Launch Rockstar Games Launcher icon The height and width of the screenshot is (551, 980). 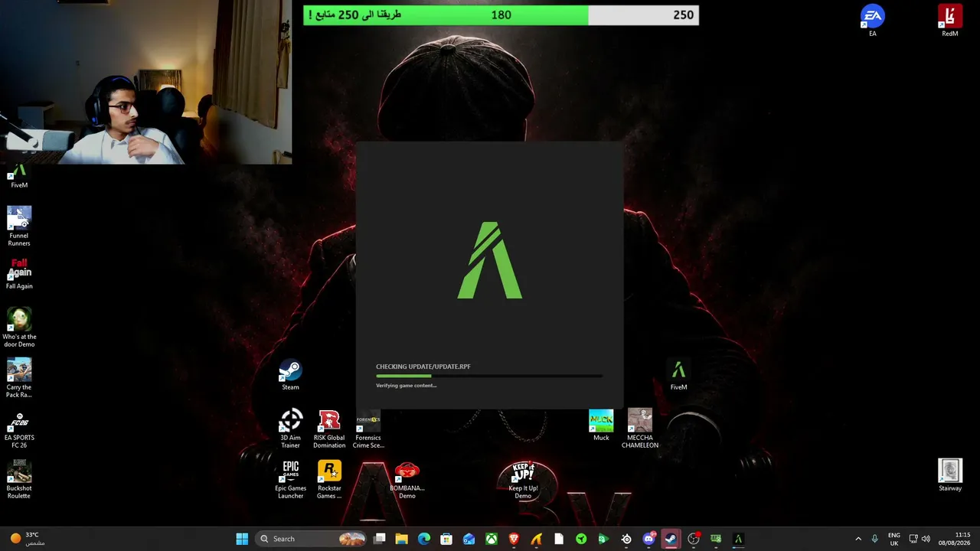tap(329, 479)
